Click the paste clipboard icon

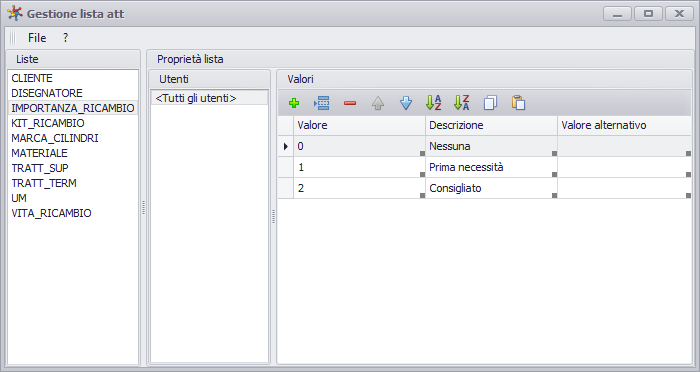tap(518, 103)
